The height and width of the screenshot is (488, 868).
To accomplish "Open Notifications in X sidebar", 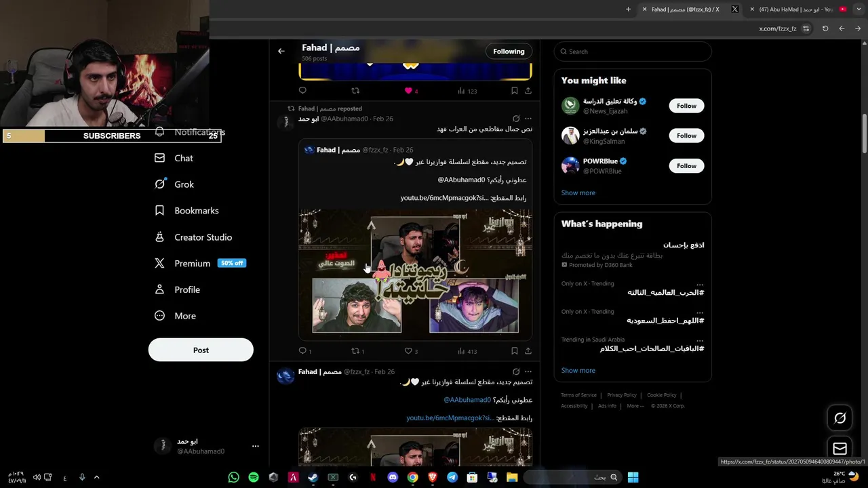I will 190,132.
